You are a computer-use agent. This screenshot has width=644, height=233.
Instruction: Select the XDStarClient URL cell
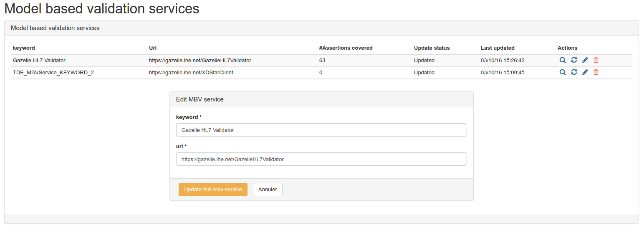pyautogui.click(x=191, y=73)
